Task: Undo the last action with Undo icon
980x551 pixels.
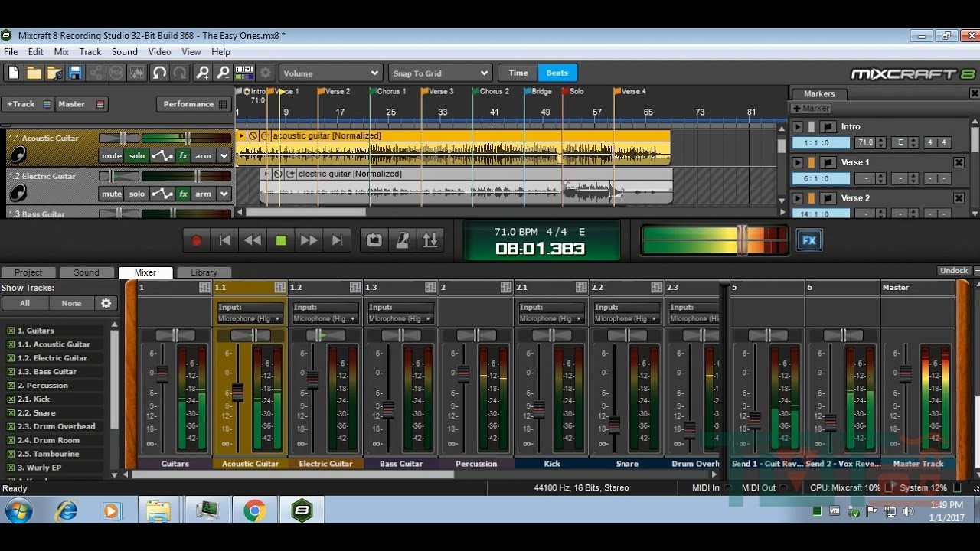Action: (x=159, y=73)
